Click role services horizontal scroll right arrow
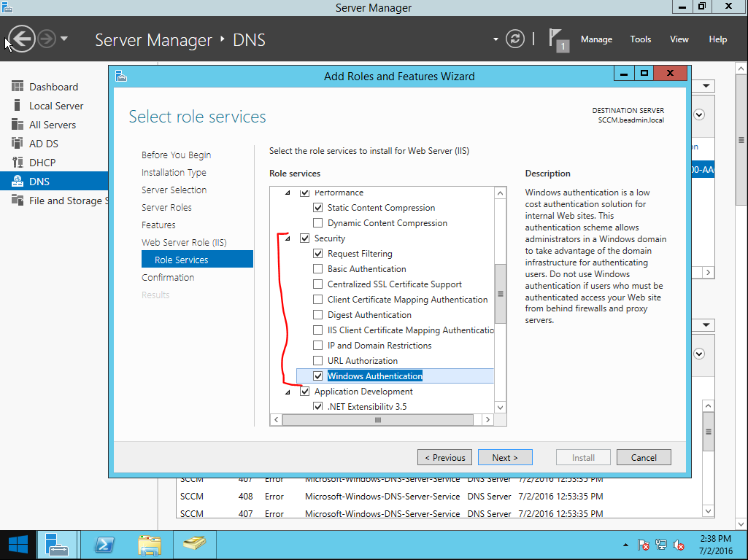The image size is (748, 560). tap(487, 420)
